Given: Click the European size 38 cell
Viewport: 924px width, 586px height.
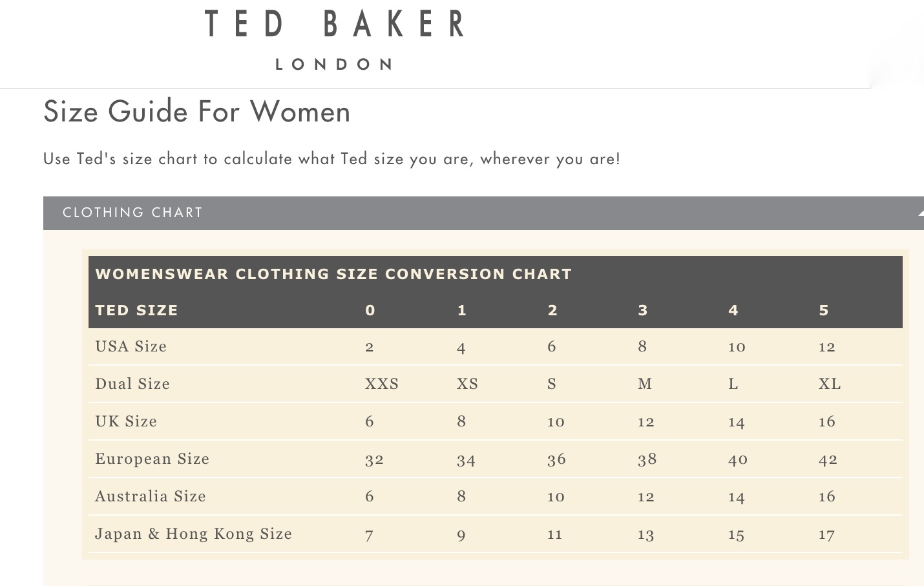Looking at the screenshot, I should coord(647,459).
